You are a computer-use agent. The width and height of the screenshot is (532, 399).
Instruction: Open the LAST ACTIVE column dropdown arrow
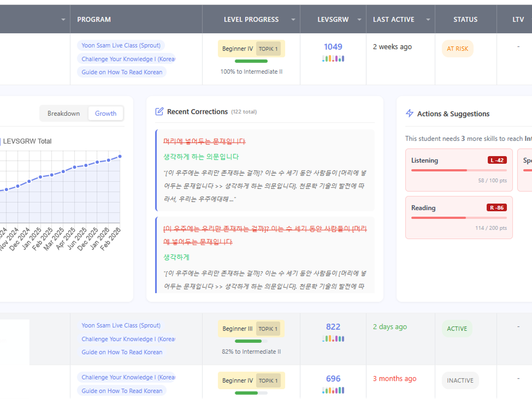pos(427,19)
